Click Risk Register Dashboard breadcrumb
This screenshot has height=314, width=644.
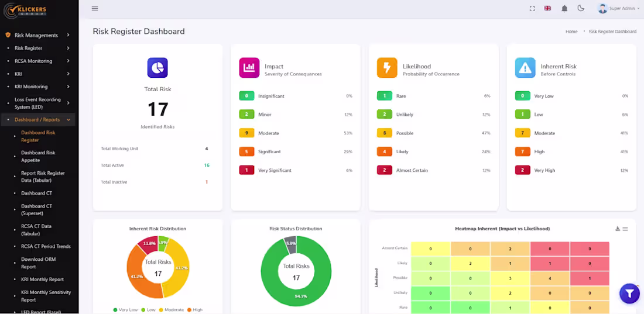pyautogui.click(x=612, y=31)
